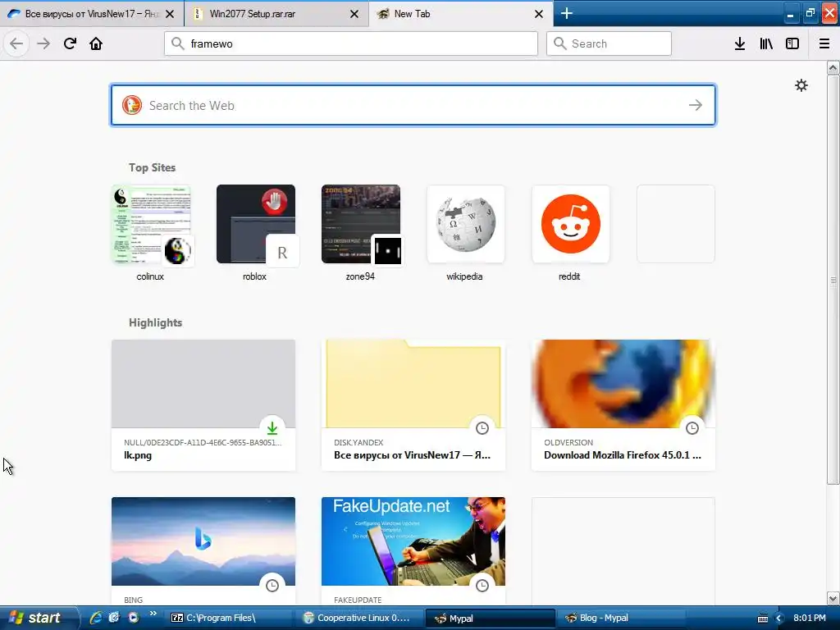The height and width of the screenshot is (630, 840).
Task: Click the DuckDuckGo logo in search box
Action: point(132,105)
